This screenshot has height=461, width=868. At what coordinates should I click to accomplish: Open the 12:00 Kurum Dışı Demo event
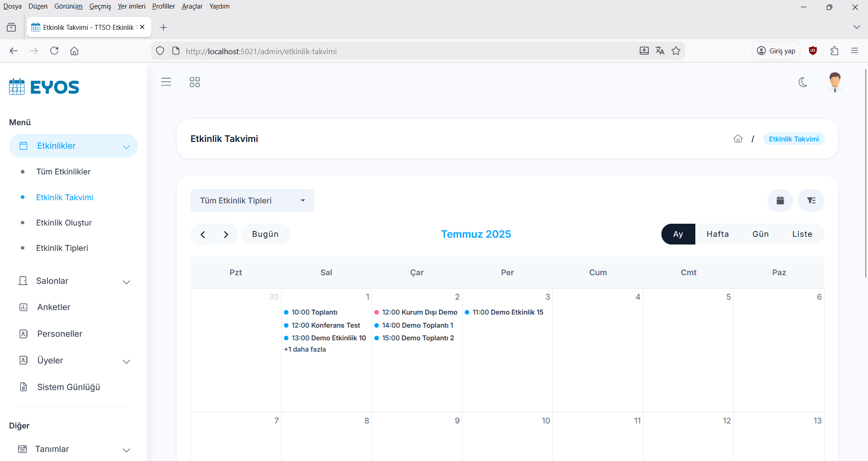[x=419, y=312]
